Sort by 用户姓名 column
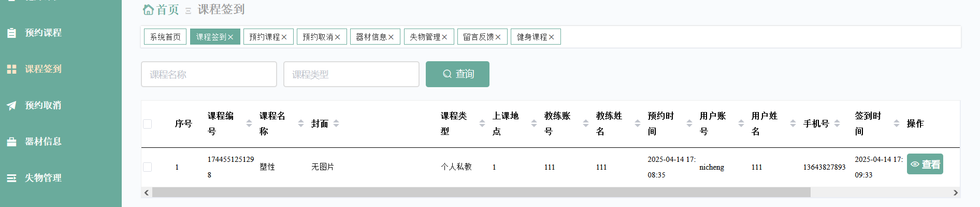This screenshot has height=207, width=980. 793,123
